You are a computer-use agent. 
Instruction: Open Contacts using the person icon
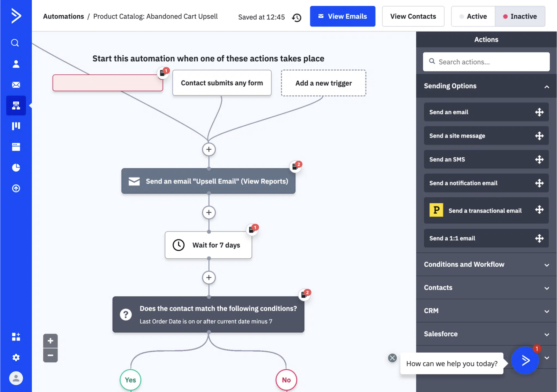click(x=16, y=64)
